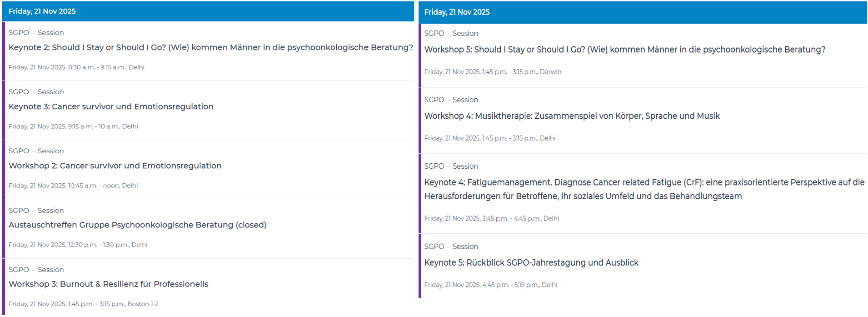Open Workshop 4: Musiktherapie session
Image resolution: width=868 pixels, height=317 pixels.
click(572, 116)
